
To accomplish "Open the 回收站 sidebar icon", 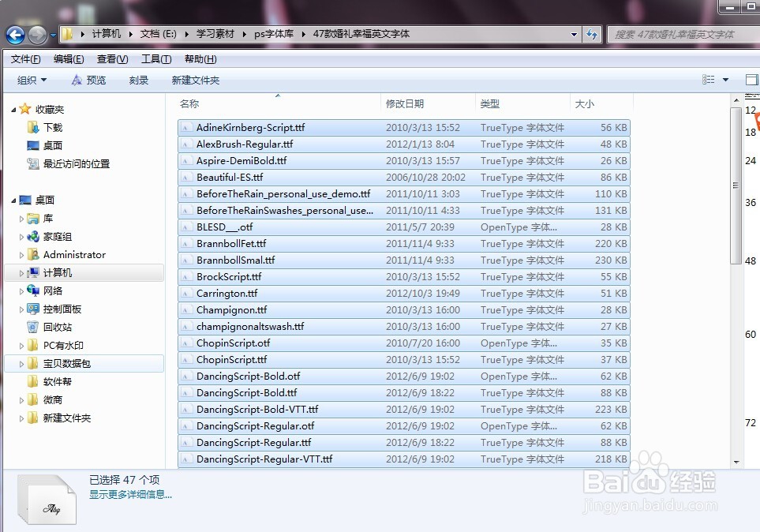I will point(52,327).
